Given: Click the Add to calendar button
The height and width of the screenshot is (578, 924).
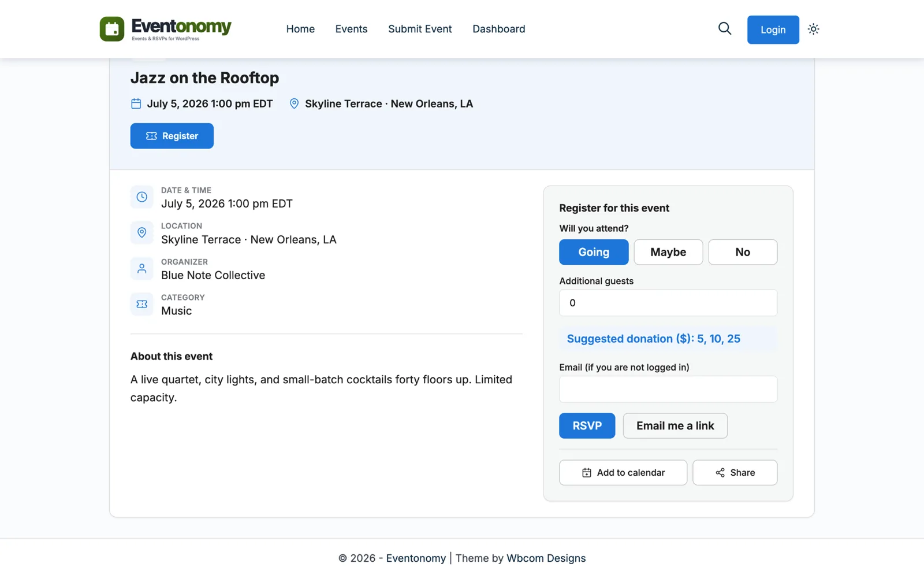Looking at the screenshot, I should point(623,473).
